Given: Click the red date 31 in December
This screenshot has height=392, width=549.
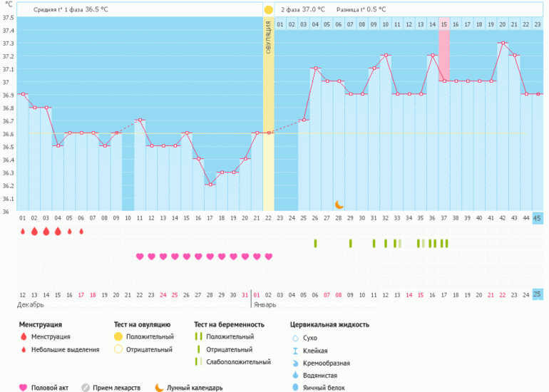Looking at the screenshot, I should 245,295.
